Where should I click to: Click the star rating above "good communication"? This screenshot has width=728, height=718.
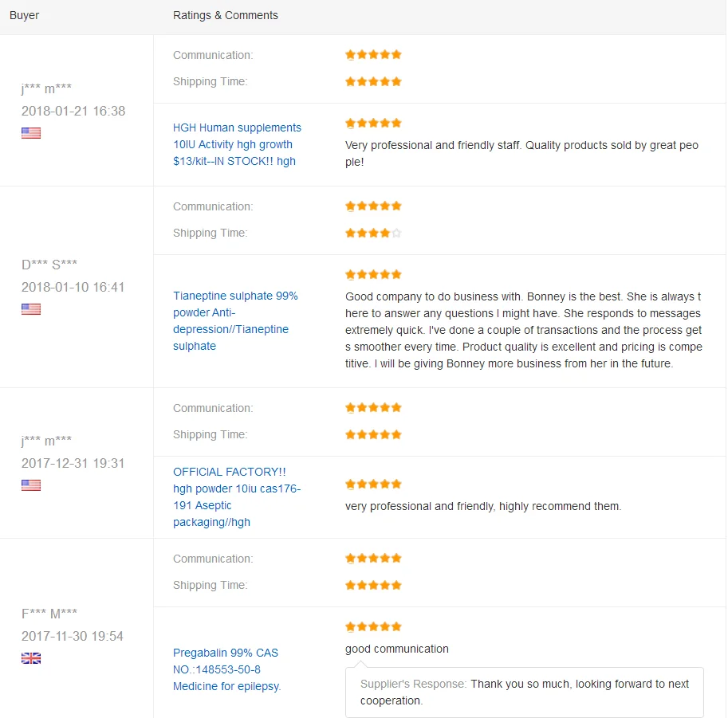click(373, 626)
